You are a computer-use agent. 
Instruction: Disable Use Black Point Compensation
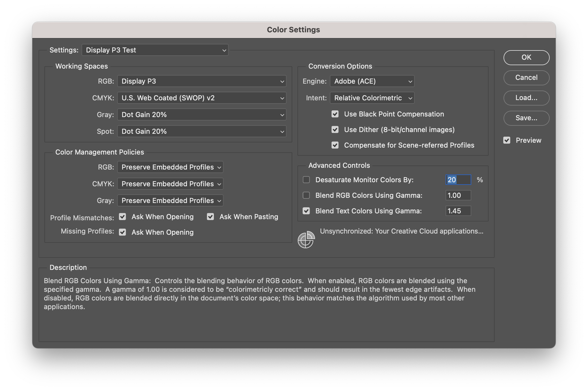(x=335, y=114)
